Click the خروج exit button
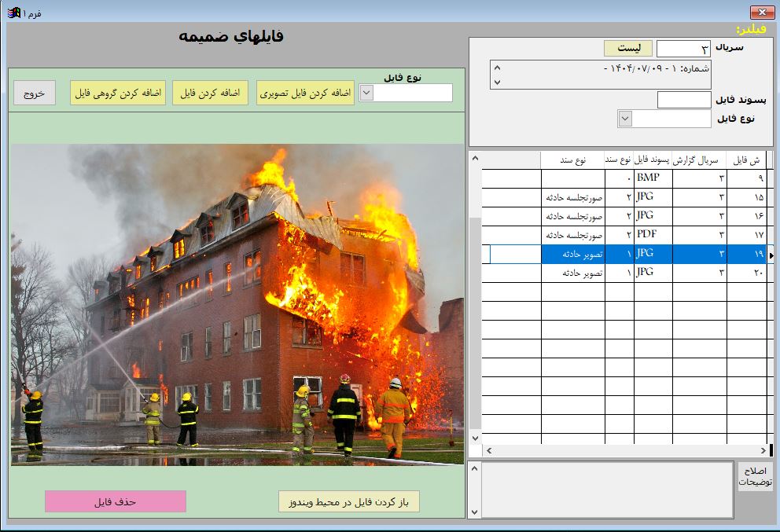The image size is (780, 532). tap(34, 93)
